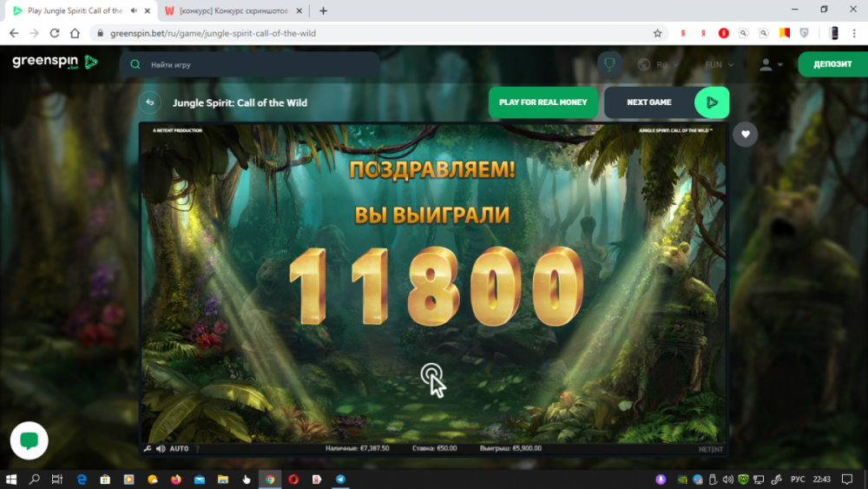Launch Opera from taskbar
The height and width of the screenshot is (489, 868).
pyautogui.click(x=293, y=479)
